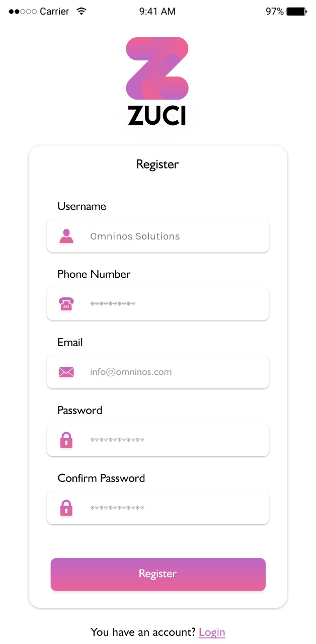
Task: Tap the 9:41 AM clock in status bar
Action: pos(157,11)
